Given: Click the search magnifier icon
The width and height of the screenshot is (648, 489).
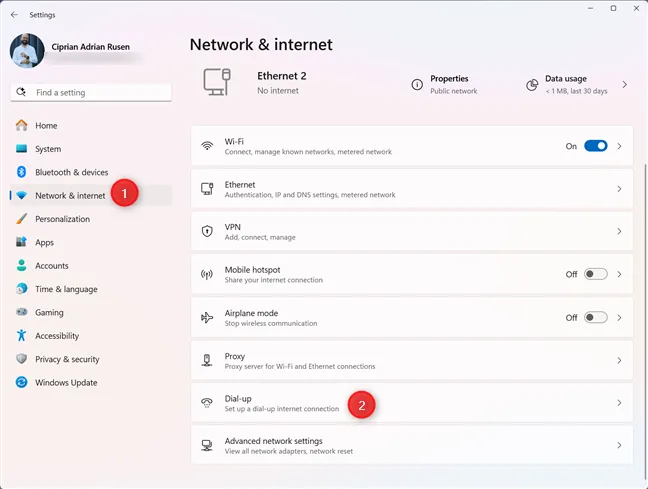Looking at the screenshot, I should pos(21,92).
